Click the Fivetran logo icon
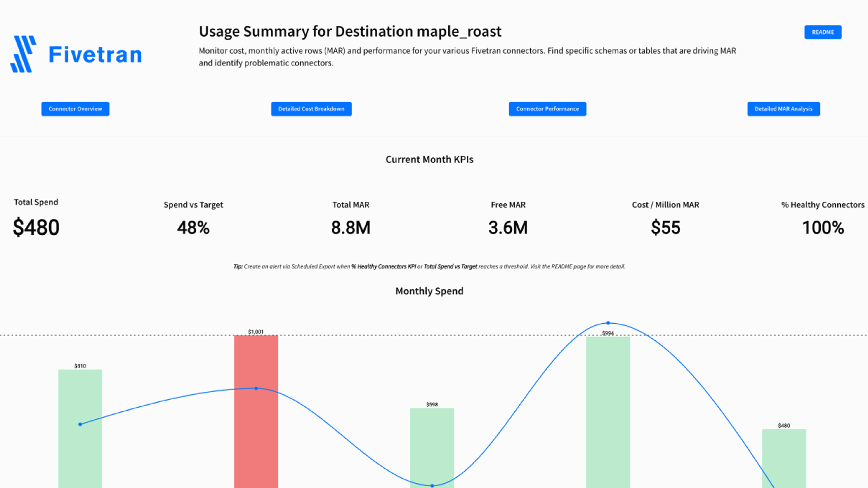868x488 pixels. 23,54
